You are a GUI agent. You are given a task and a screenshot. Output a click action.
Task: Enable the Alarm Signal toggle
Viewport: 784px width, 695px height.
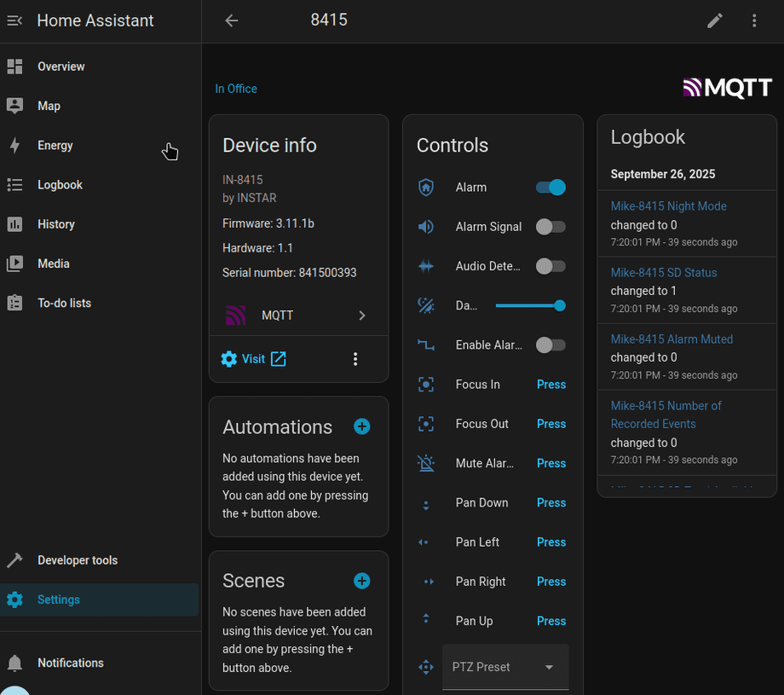[551, 227]
